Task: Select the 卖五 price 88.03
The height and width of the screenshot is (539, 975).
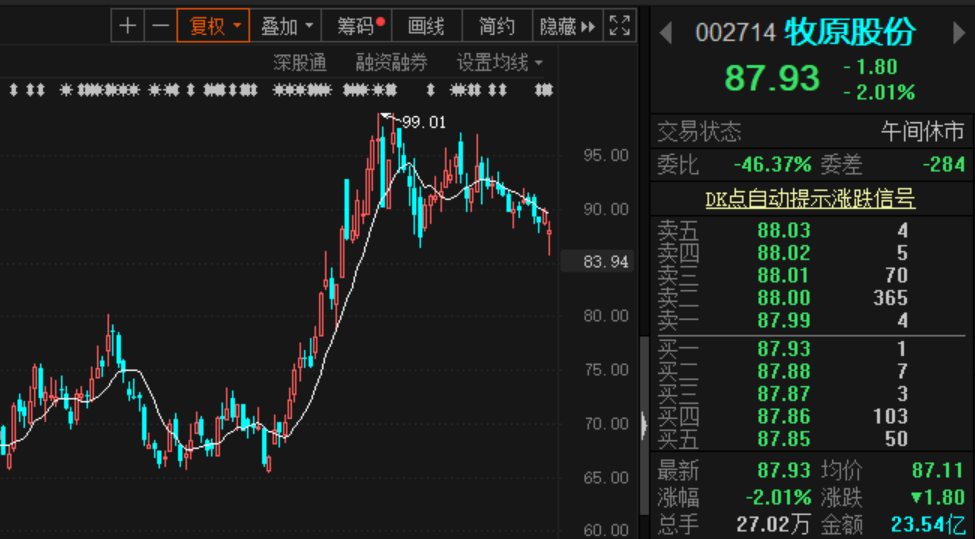Action: pos(783,231)
